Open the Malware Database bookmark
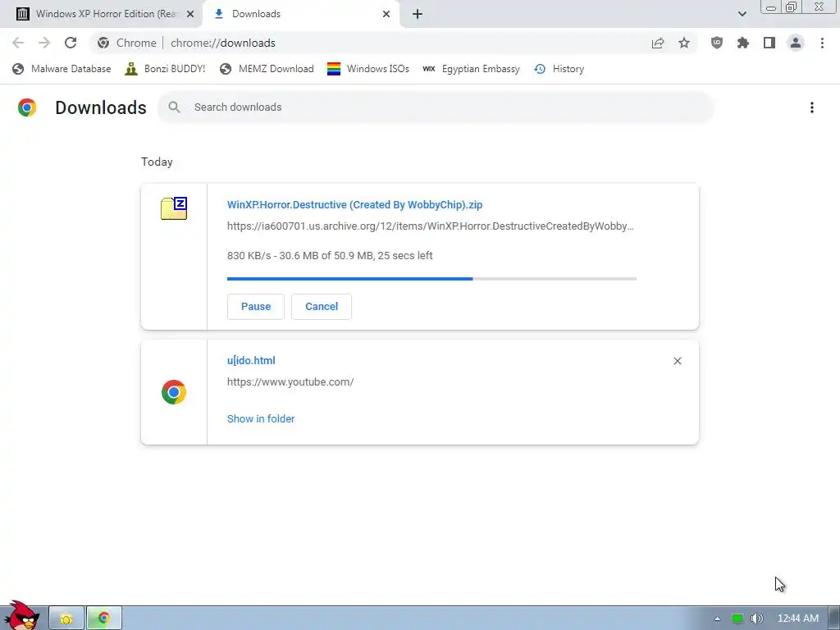 [62, 69]
